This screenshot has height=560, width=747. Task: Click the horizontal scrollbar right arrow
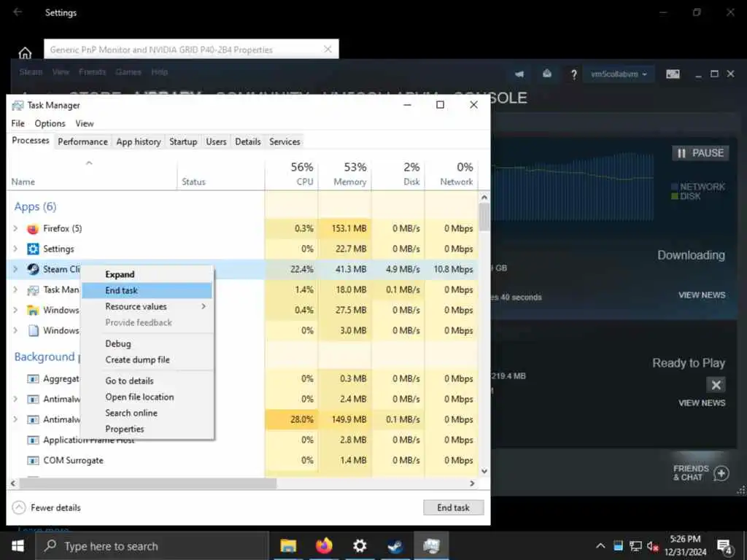point(472,483)
